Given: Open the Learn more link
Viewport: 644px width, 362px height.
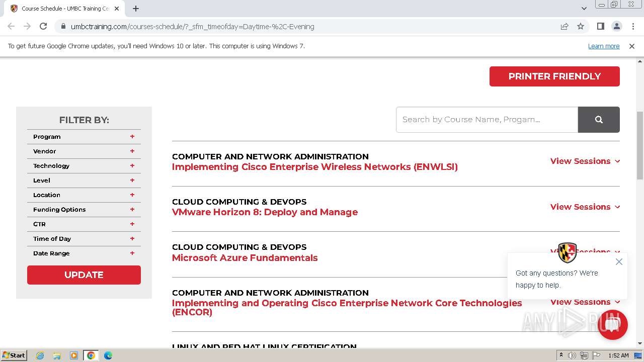Looking at the screenshot, I should [604, 46].
